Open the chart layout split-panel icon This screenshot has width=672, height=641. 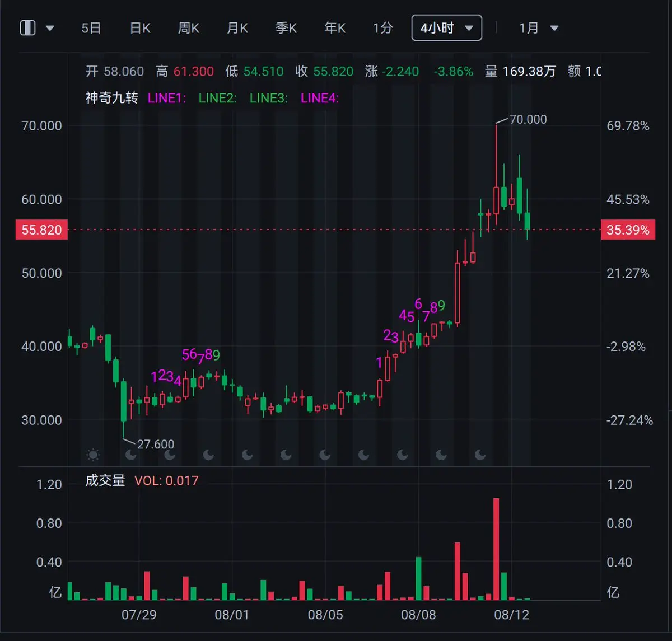tap(28, 28)
